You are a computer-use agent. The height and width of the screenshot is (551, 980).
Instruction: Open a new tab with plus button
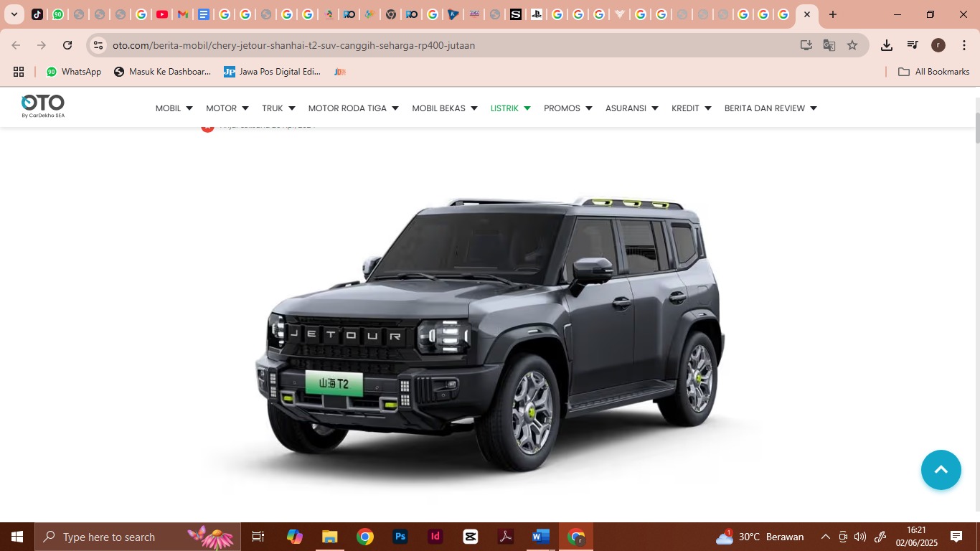[x=832, y=14]
